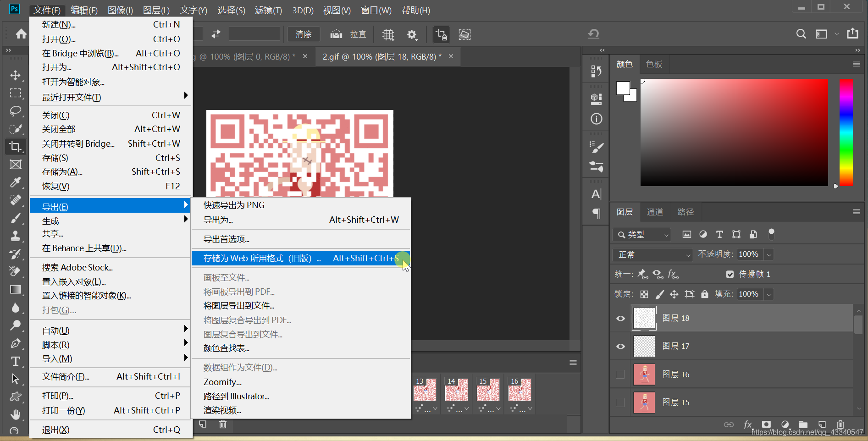
Task: Select timeline frame 14 thumbnail
Action: 457,390
